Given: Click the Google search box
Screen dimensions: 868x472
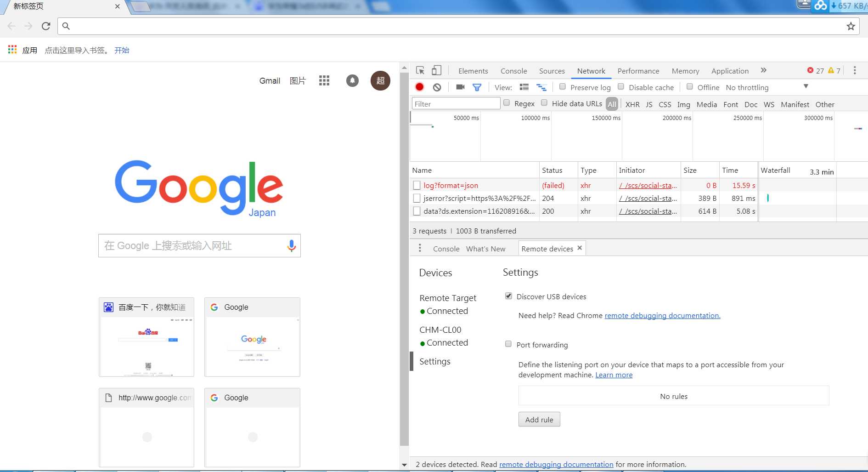Looking at the screenshot, I should [x=199, y=246].
